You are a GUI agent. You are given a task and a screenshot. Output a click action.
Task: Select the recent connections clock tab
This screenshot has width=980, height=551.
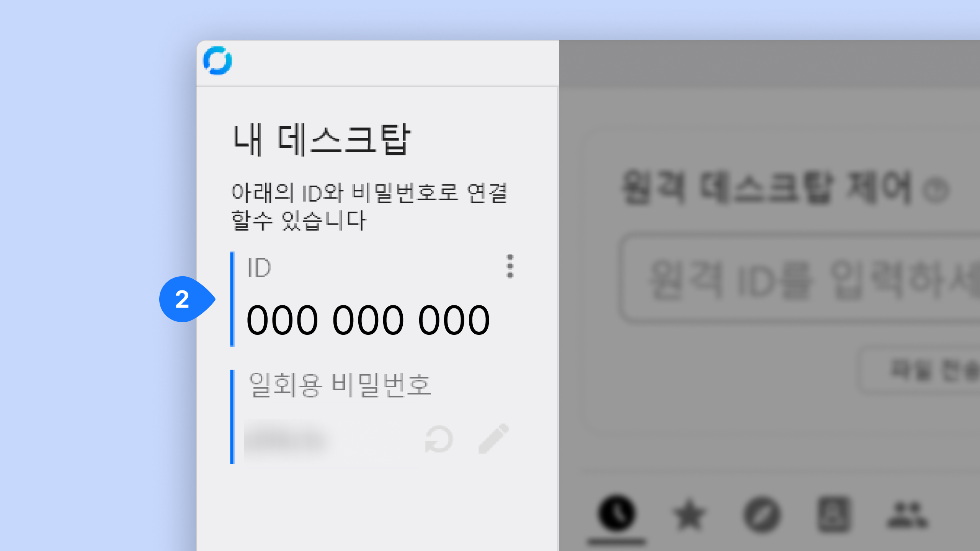tap(616, 514)
